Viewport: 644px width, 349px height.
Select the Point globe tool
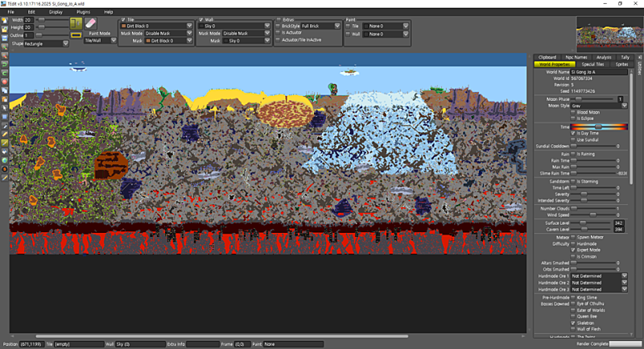(x=5, y=160)
